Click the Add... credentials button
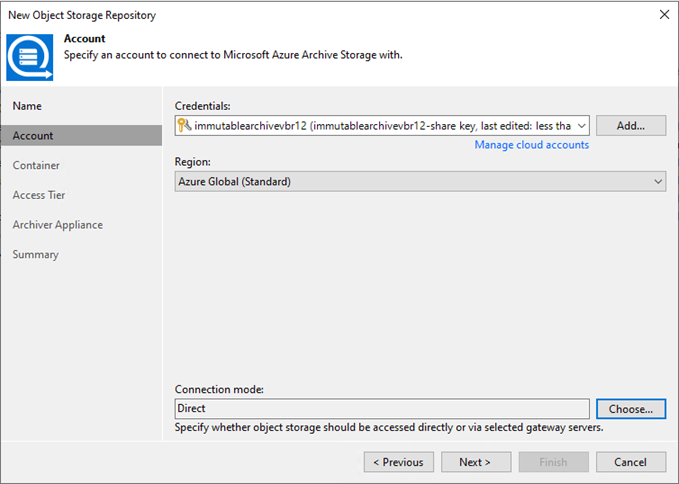This screenshot has height=484, width=679. 631,126
